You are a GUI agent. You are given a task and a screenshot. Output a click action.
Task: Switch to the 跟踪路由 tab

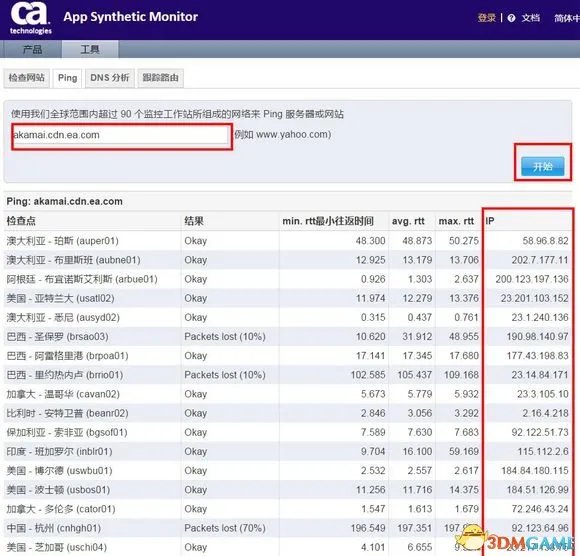(161, 78)
